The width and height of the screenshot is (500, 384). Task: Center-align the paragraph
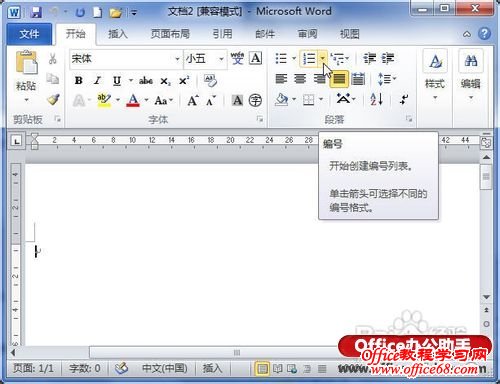[x=300, y=79]
